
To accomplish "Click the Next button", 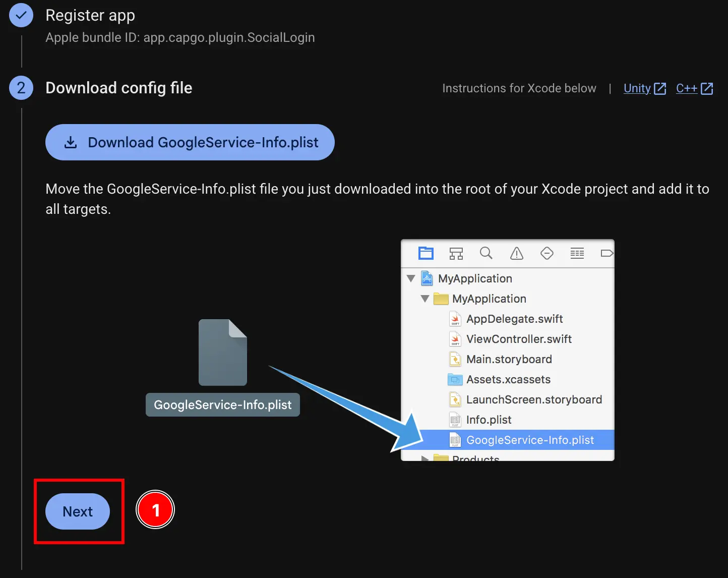I will coord(78,511).
